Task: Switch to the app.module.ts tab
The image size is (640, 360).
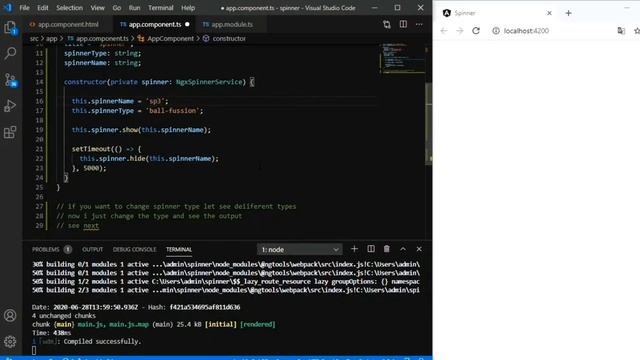Action: point(232,24)
